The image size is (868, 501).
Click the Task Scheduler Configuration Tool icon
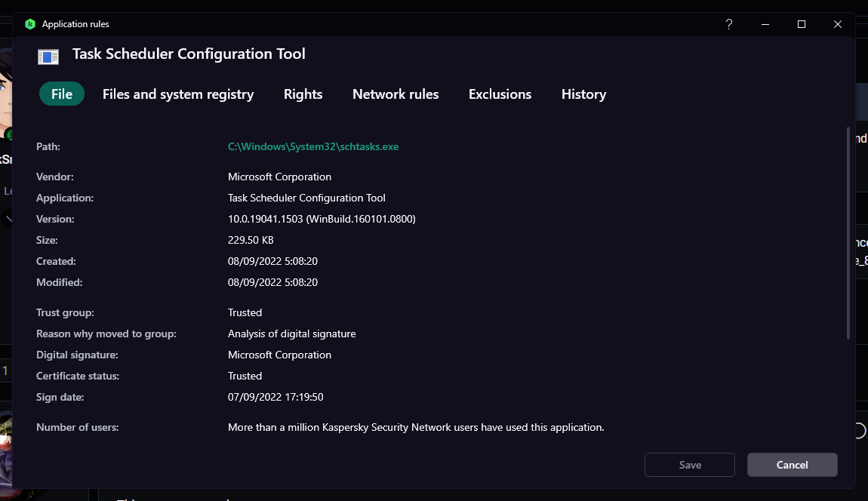48,56
